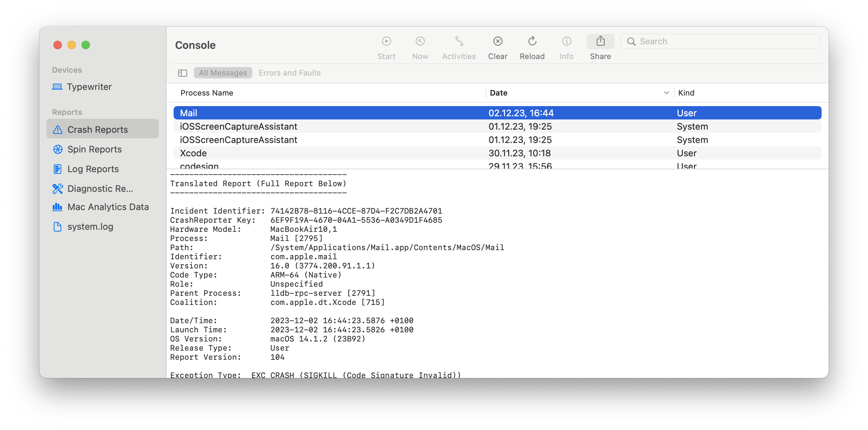
Task: Sort by Kind column header
Action: [x=686, y=93]
